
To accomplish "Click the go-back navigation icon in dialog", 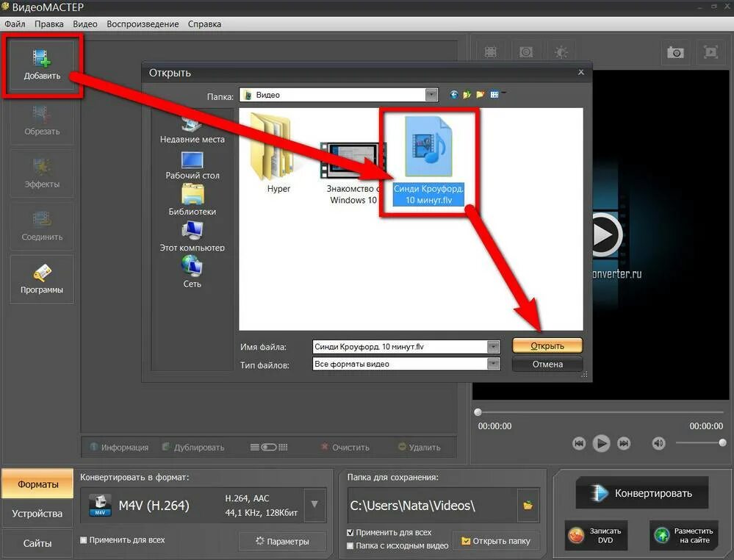I will point(453,95).
